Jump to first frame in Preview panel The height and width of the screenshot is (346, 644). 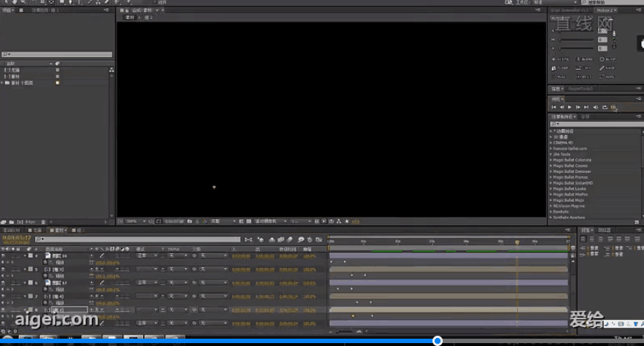(x=554, y=107)
